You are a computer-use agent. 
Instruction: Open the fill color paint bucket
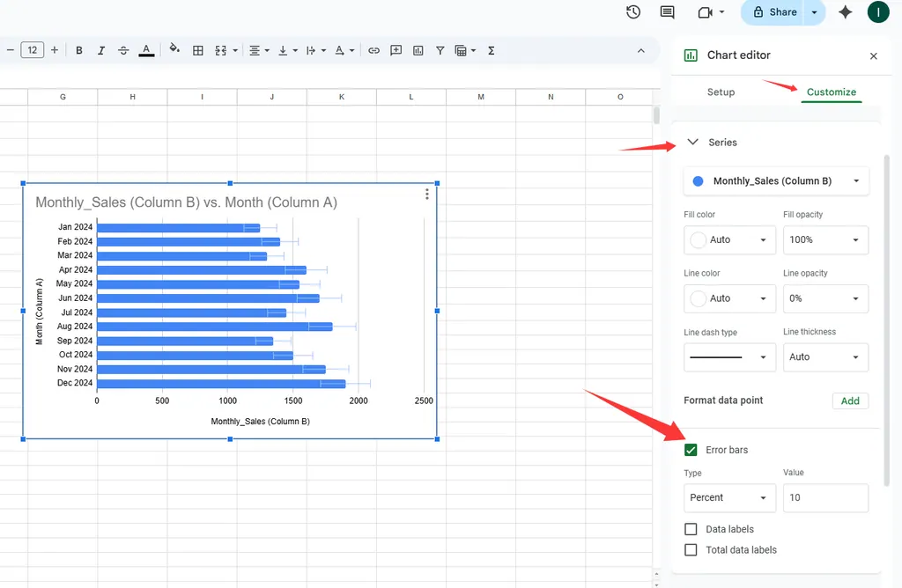(x=174, y=50)
